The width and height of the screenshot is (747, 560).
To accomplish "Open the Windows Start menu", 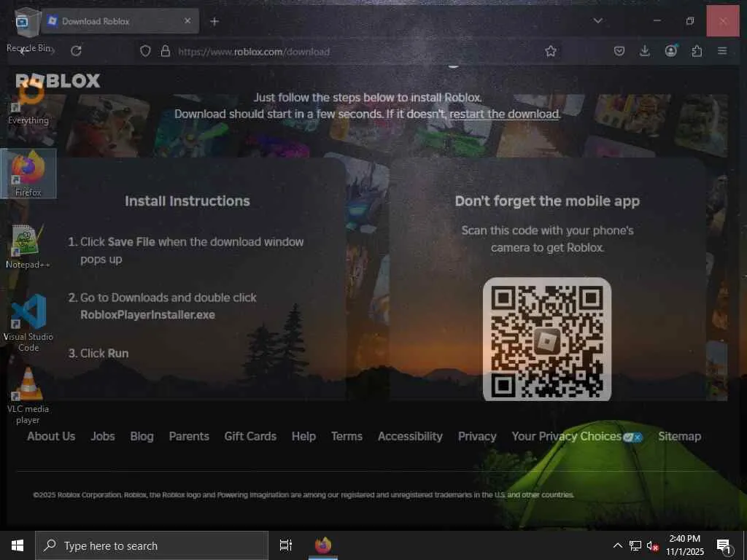I will (x=18, y=545).
